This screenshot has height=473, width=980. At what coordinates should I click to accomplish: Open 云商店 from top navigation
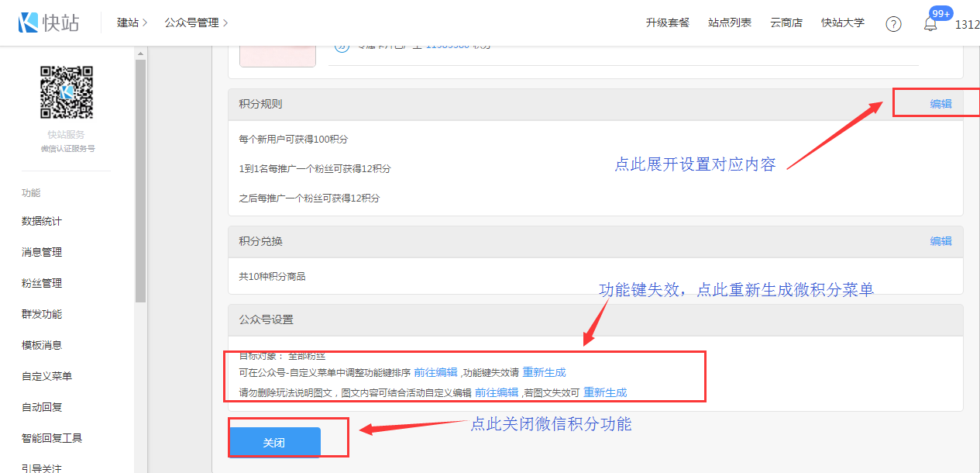pos(786,23)
